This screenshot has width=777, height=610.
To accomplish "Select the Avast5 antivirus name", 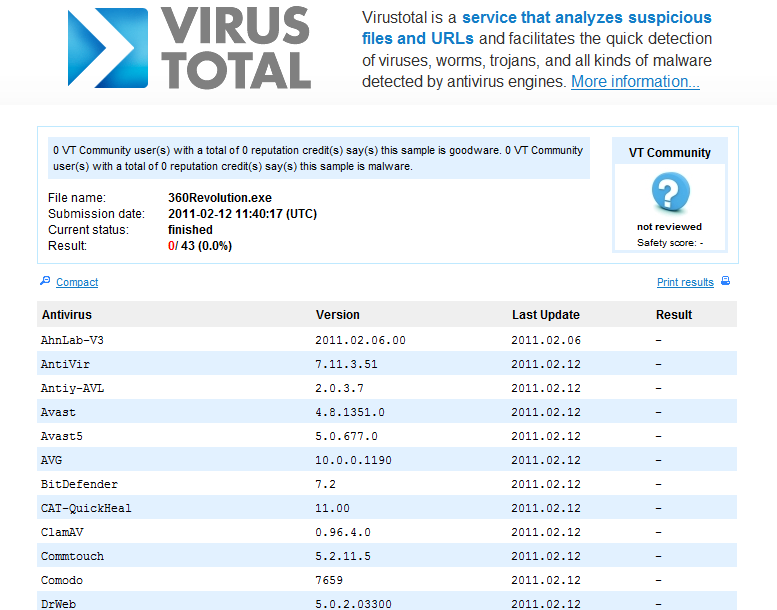I will click(x=61, y=436).
